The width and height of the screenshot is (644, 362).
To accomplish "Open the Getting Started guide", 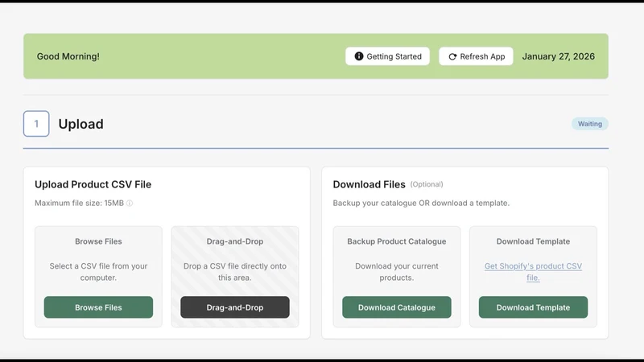I will tap(387, 56).
